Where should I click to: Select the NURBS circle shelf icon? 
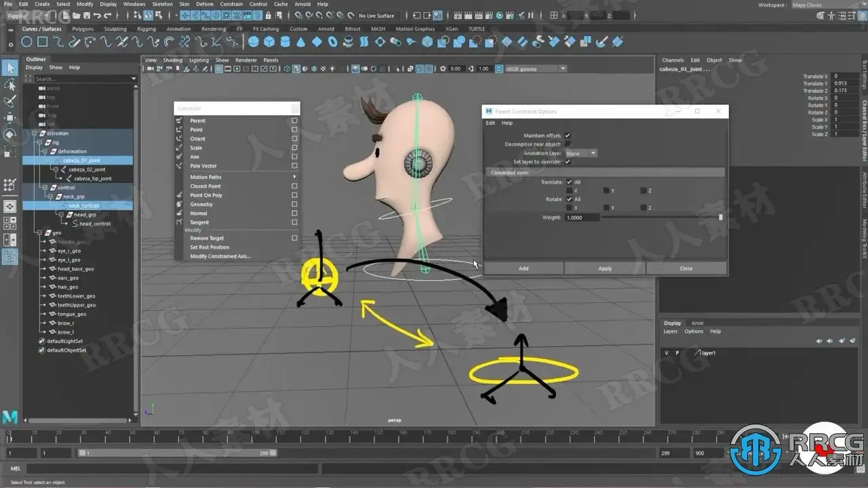[x=26, y=42]
